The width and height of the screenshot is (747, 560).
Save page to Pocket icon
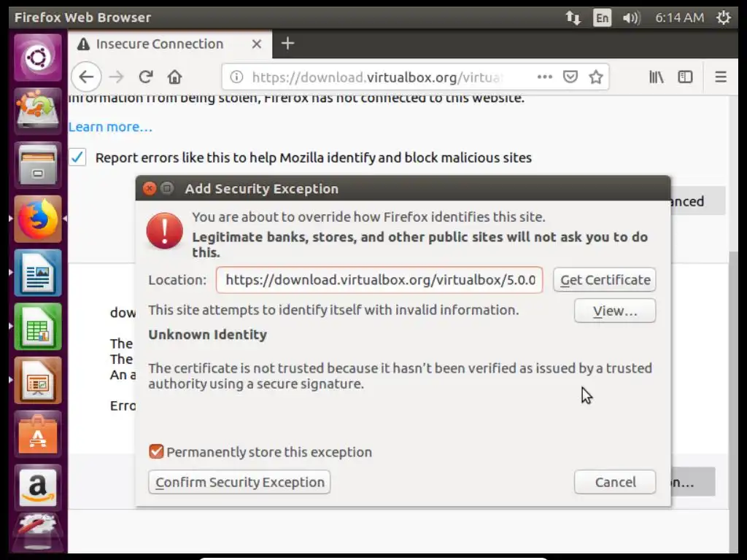[570, 77]
